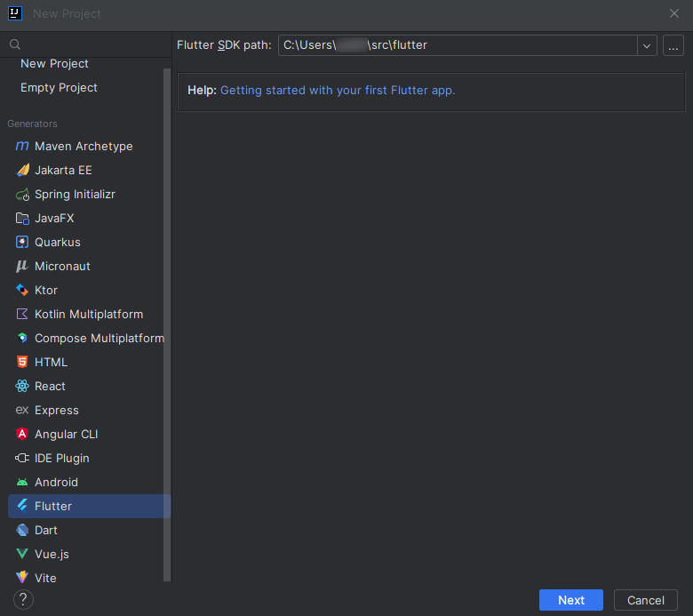Click the Compose Multiplatform icon
This screenshot has width=693, height=616.
(x=22, y=339)
